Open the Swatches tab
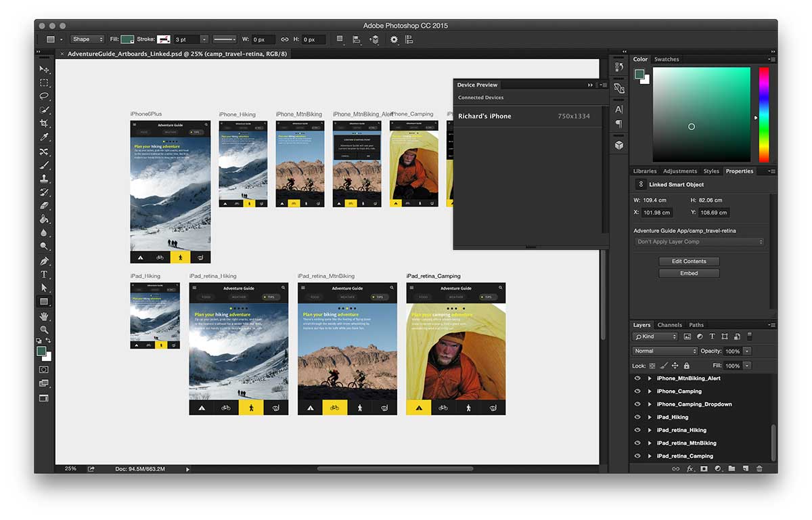The height and width of the screenshot is (520, 812). pos(667,60)
